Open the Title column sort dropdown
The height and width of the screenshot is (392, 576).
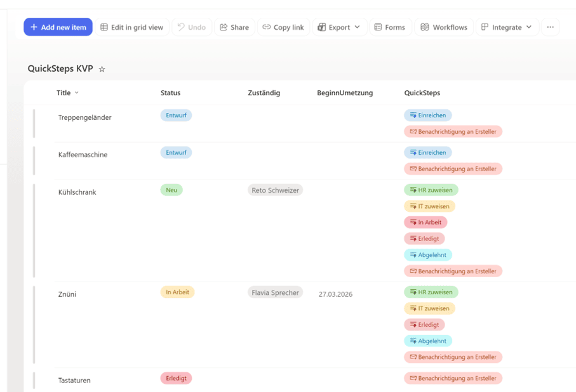[x=77, y=93]
